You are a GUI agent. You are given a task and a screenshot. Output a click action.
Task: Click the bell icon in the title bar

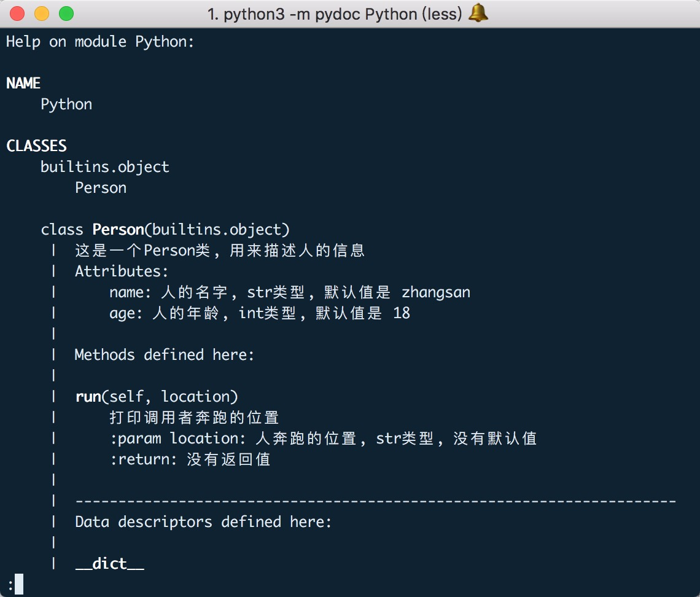478,12
